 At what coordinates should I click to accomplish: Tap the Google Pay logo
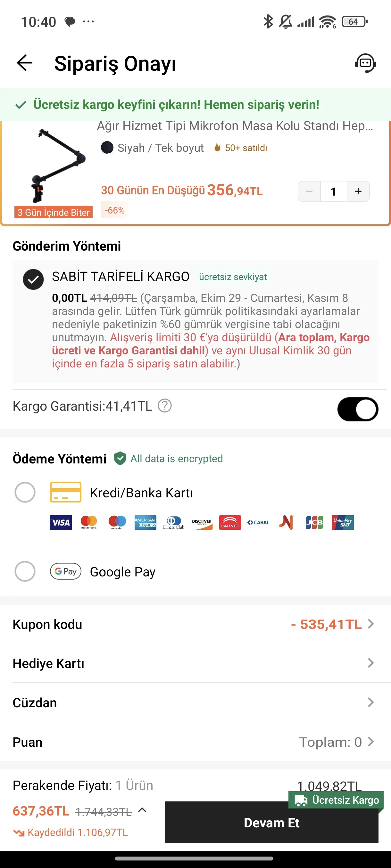pyautogui.click(x=65, y=572)
